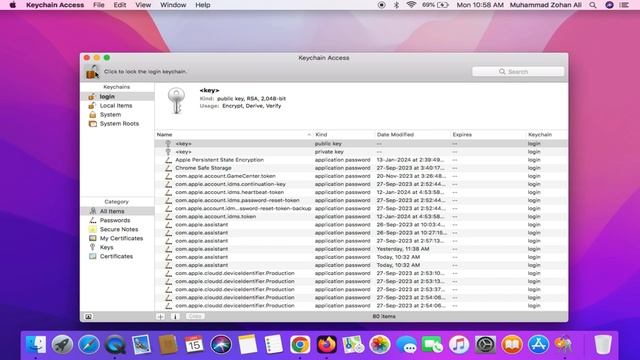Click the Copy button in bottom bar
Viewport: 640px width, 360px height.
click(195, 316)
